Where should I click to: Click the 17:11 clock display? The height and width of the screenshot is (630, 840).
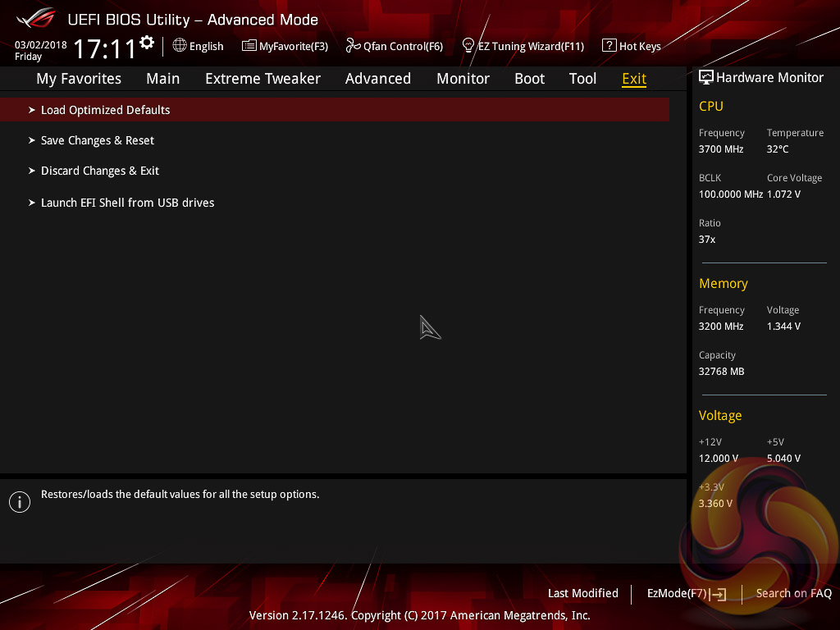[104, 48]
